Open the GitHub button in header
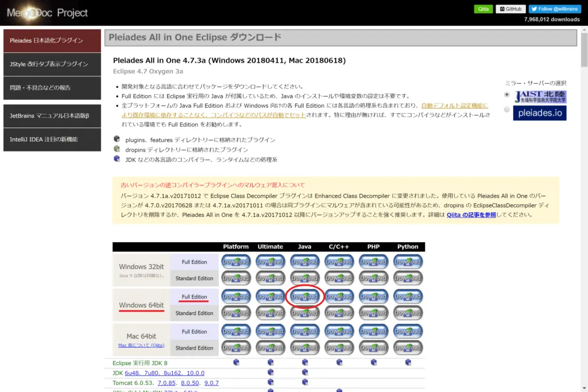588x392 pixels. [510, 9]
